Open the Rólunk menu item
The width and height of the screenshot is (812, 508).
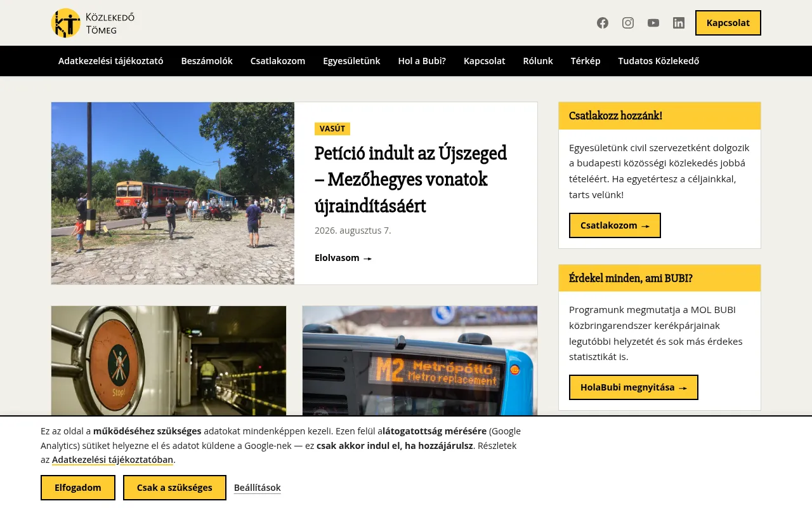click(538, 61)
